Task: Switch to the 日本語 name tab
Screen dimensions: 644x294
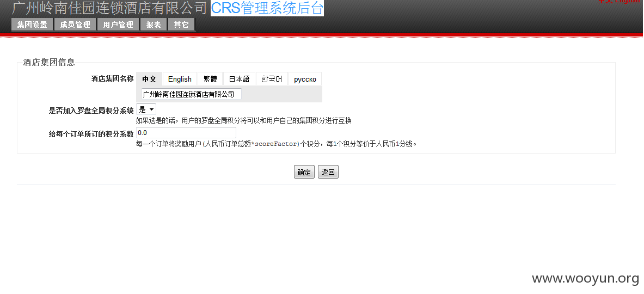Action: (239, 79)
